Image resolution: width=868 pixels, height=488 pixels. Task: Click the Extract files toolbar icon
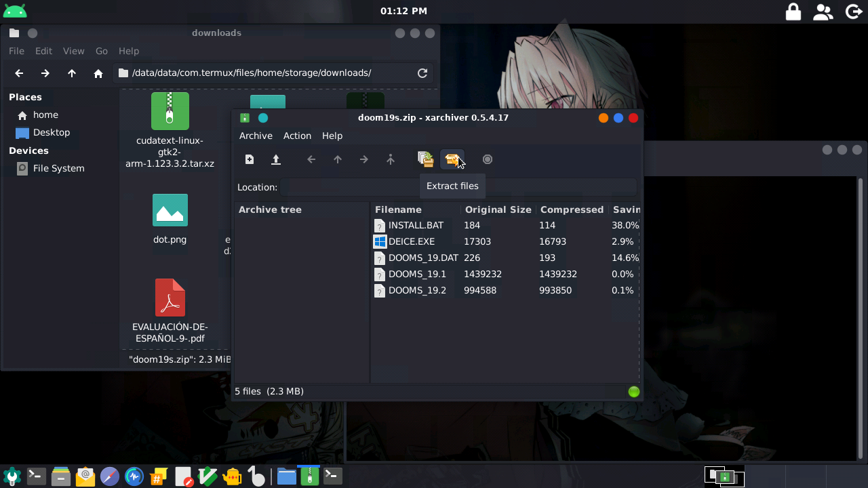[452, 159]
